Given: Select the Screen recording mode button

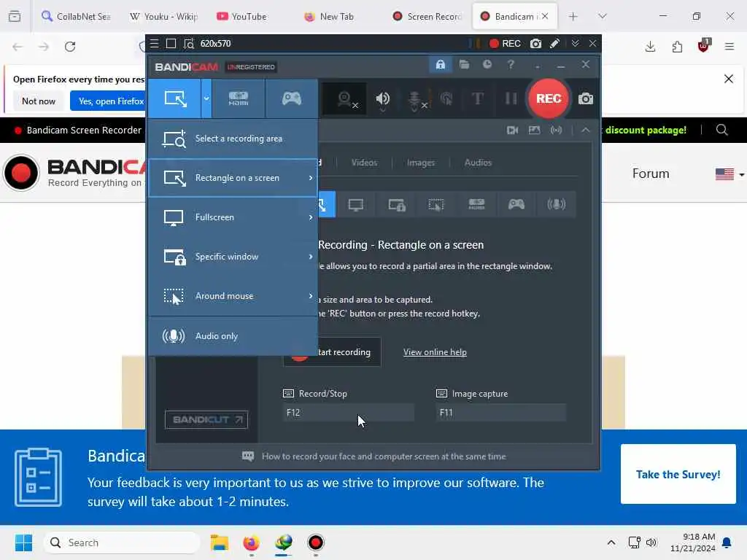Looking at the screenshot, I should coord(175,98).
